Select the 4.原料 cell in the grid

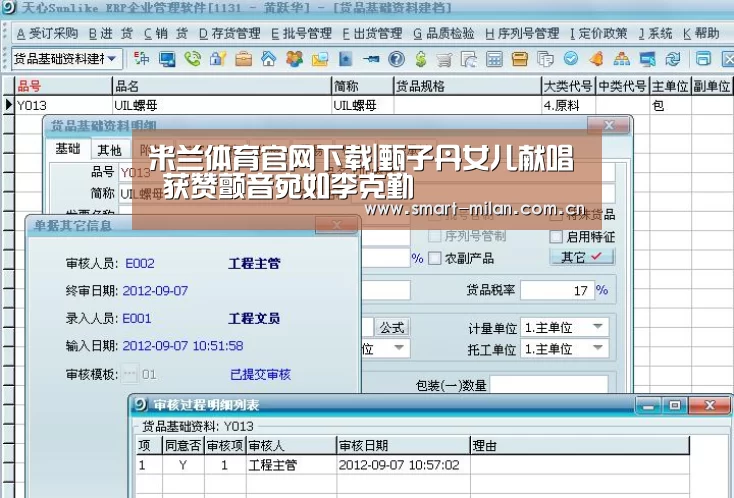click(x=568, y=105)
